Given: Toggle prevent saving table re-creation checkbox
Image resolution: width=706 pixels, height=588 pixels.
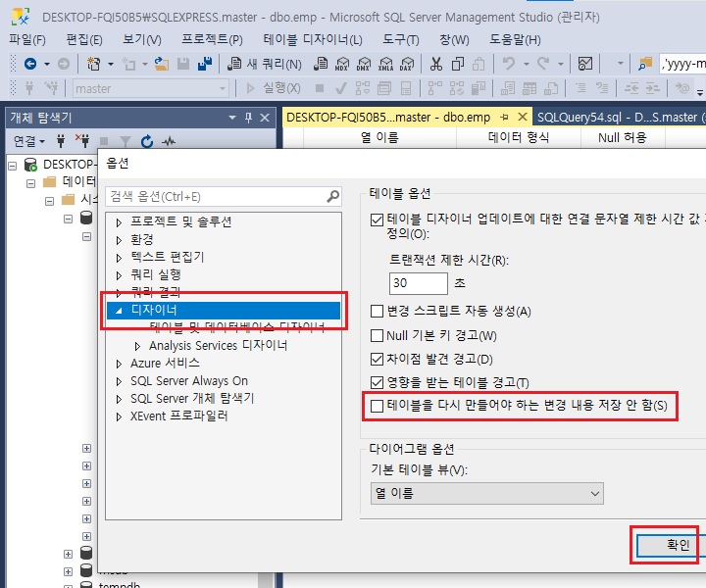Looking at the screenshot, I should coord(377,407).
